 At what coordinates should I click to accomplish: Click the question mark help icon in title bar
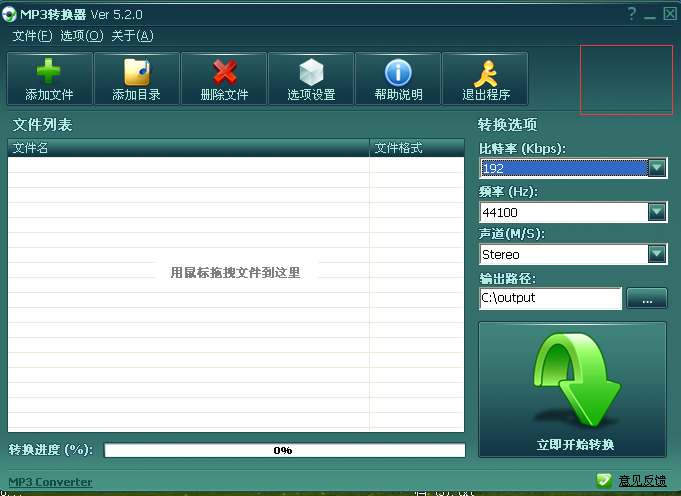(x=631, y=14)
